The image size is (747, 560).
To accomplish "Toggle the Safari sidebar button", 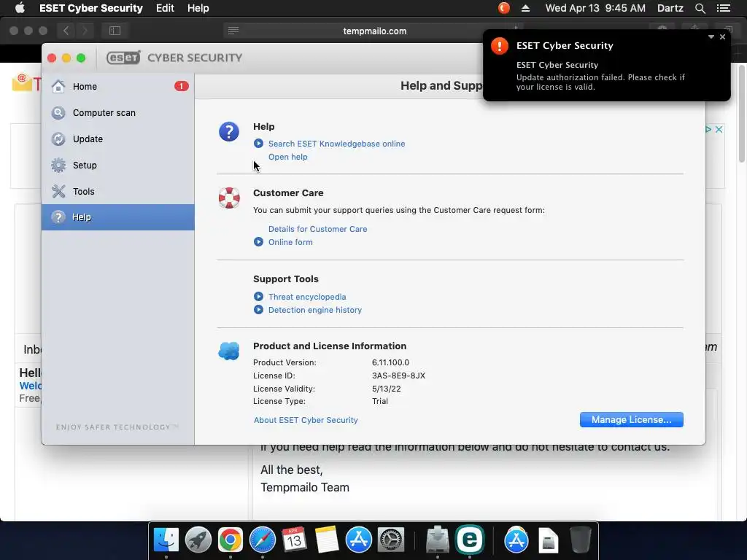I will 115,31.
